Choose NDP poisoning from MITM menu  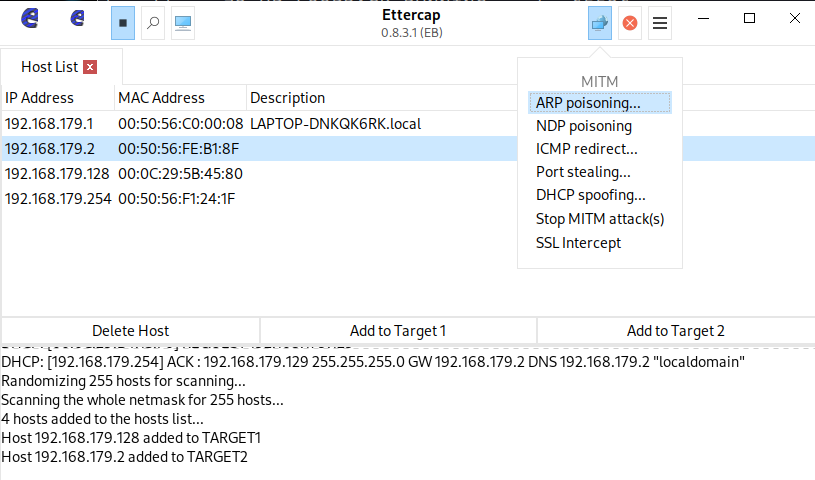tap(583, 126)
